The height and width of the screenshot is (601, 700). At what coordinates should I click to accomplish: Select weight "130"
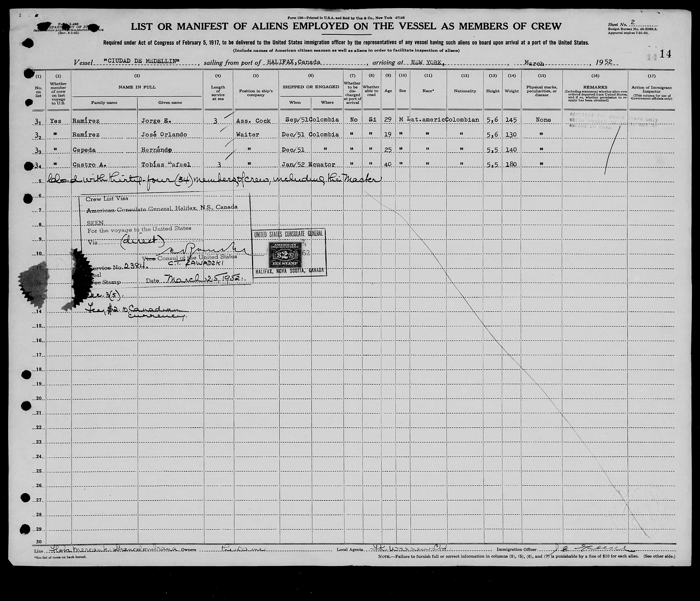click(511, 135)
